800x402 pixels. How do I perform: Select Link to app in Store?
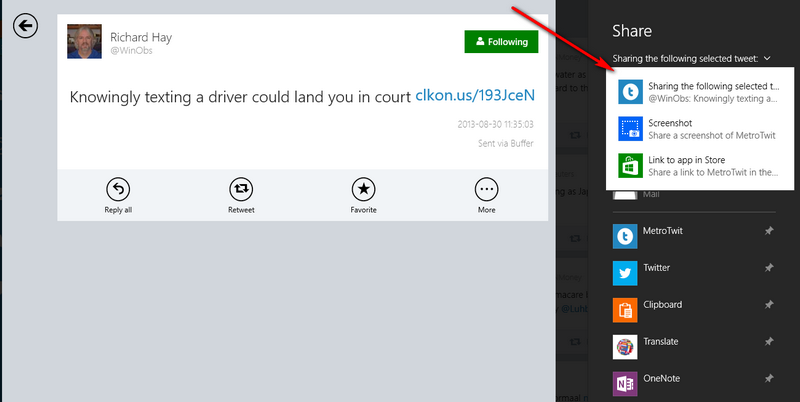tap(700, 166)
